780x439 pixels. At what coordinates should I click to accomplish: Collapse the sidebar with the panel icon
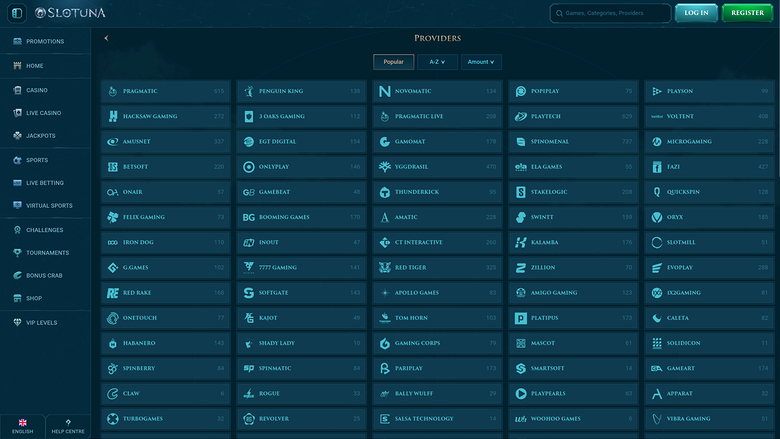(x=17, y=13)
